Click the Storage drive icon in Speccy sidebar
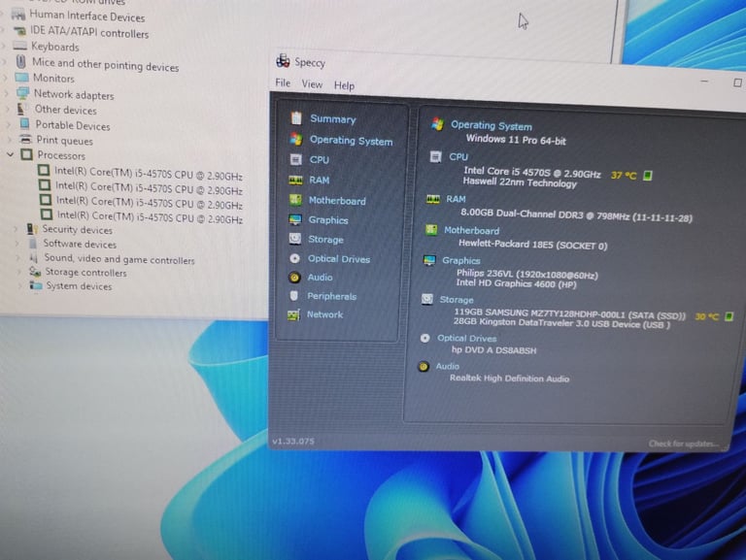Viewport: 746px width, 560px height. 295,239
